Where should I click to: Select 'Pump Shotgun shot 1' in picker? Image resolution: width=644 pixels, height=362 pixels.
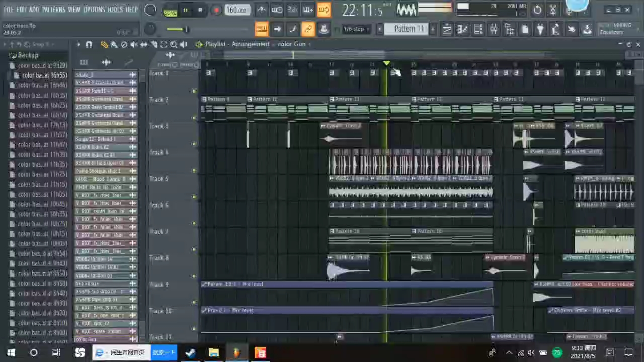click(x=106, y=171)
